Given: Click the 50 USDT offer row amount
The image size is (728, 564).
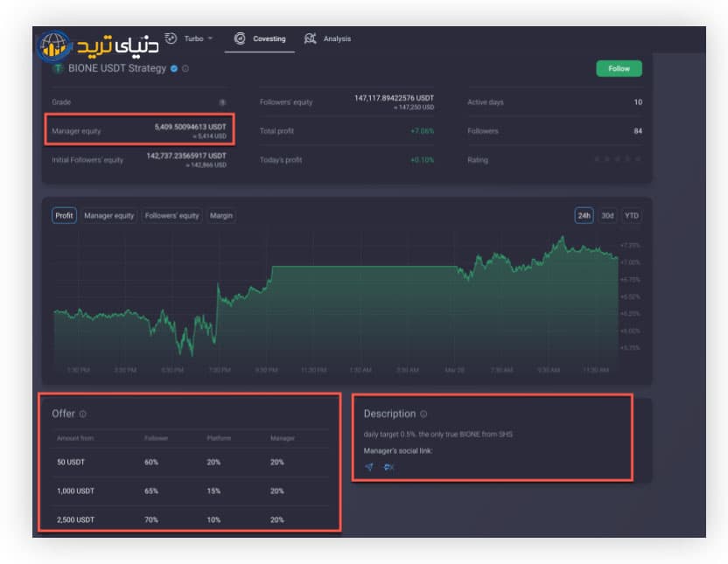Looking at the screenshot, I should click(71, 462).
